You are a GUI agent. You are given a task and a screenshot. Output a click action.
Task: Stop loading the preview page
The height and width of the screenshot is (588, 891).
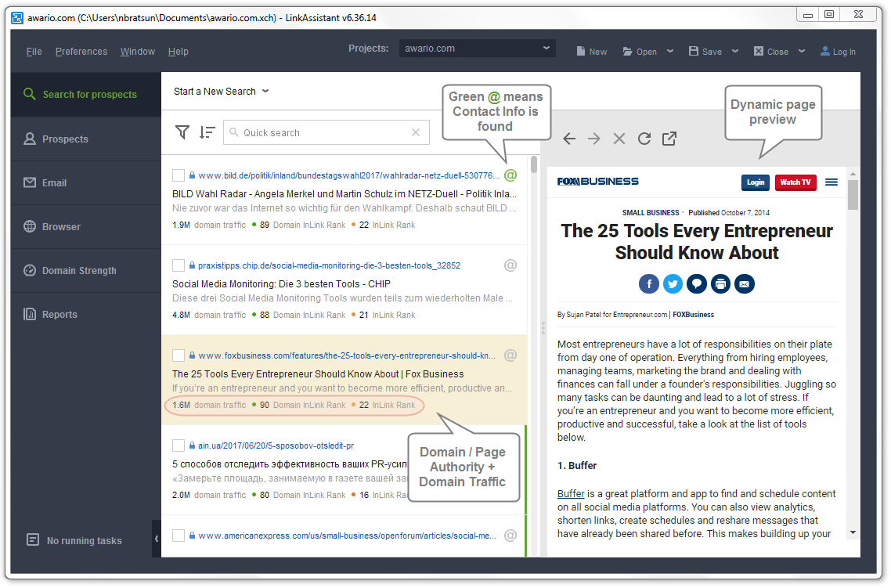click(x=619, y=139)
